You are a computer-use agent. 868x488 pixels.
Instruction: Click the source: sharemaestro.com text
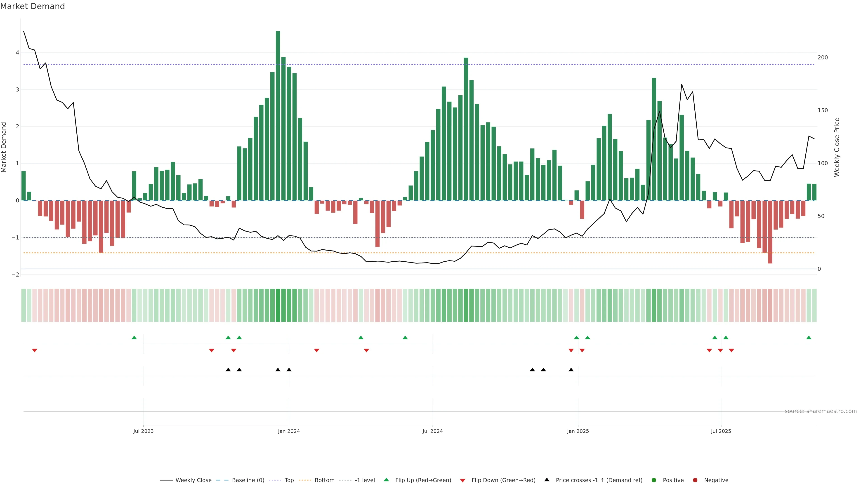(821, 411)
